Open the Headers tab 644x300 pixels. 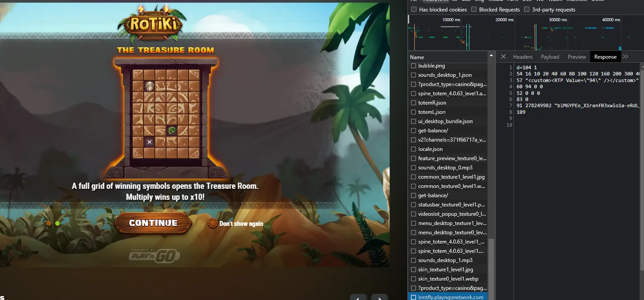[x=523, y=57]
